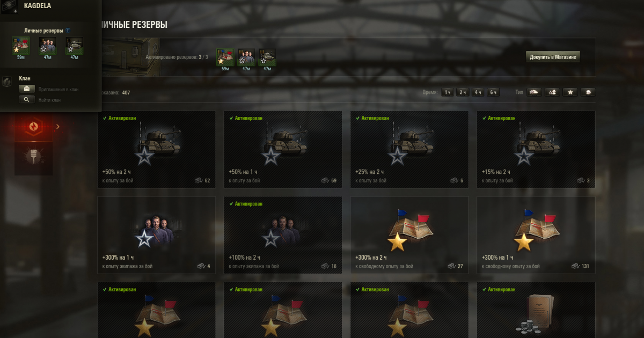Image resolution: width=644 pixels, height=338 pixels.
Task: Click the active free XP reserve in header
Action: 225,57
